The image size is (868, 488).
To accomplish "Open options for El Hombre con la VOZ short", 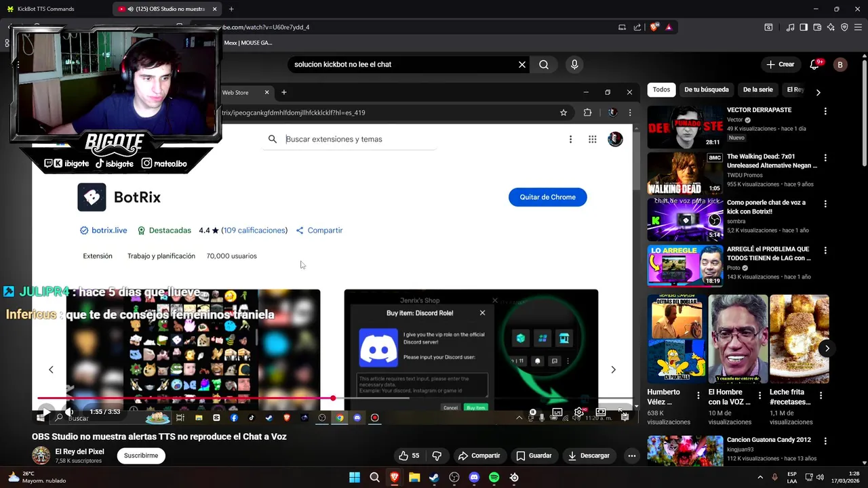I will pos(759,395).
